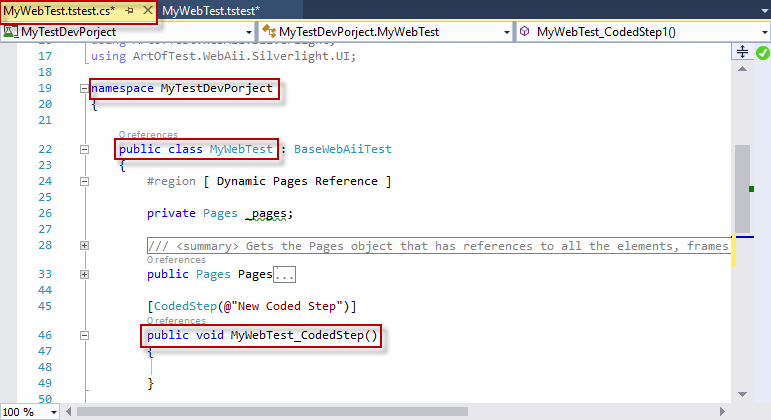Click the horizontal scrollbar right arrow
The height and width of the screenshot is (420, 771).
(722, 411)
